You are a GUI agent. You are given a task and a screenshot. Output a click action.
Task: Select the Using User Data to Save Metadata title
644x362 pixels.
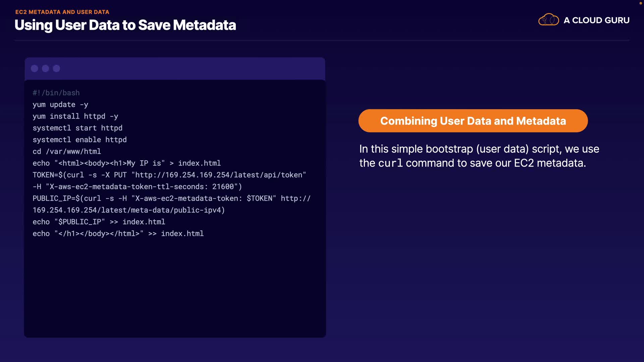(x=125, y=25)
